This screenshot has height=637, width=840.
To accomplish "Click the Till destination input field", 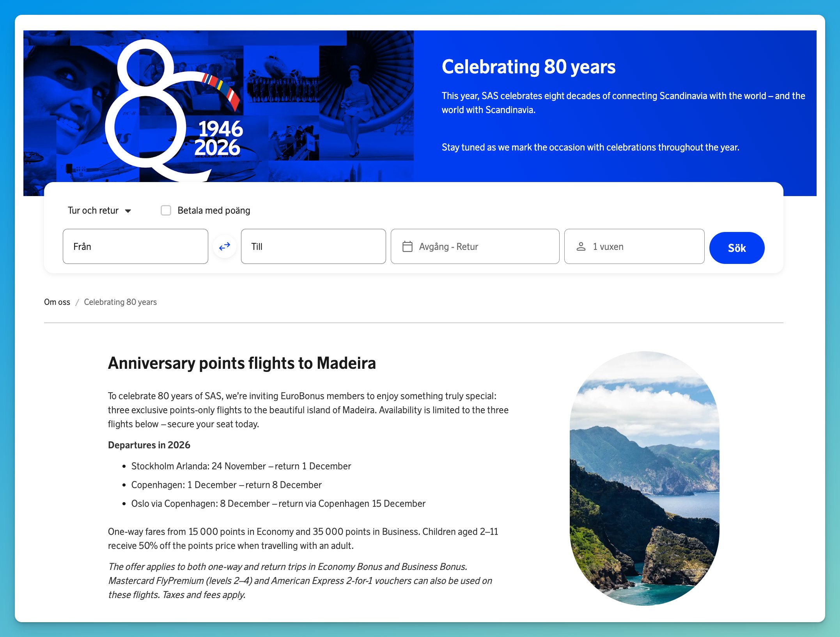I will click(313, 246).
